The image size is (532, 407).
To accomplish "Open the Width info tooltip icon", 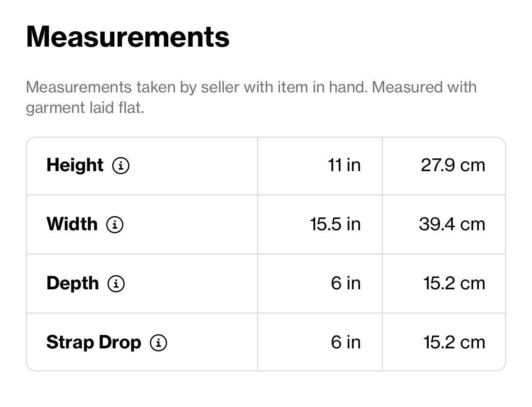I will point(115,224).
